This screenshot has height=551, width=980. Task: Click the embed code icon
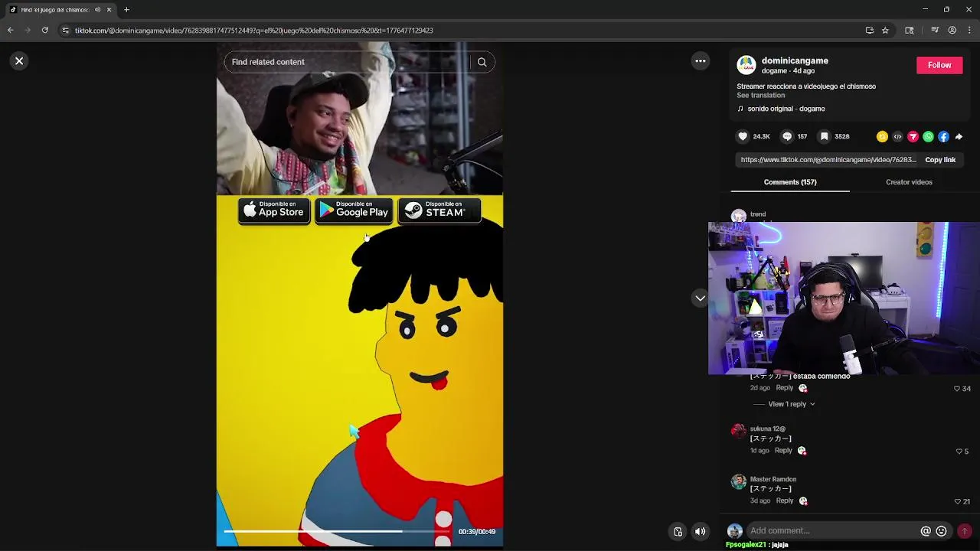click(897, 136)
